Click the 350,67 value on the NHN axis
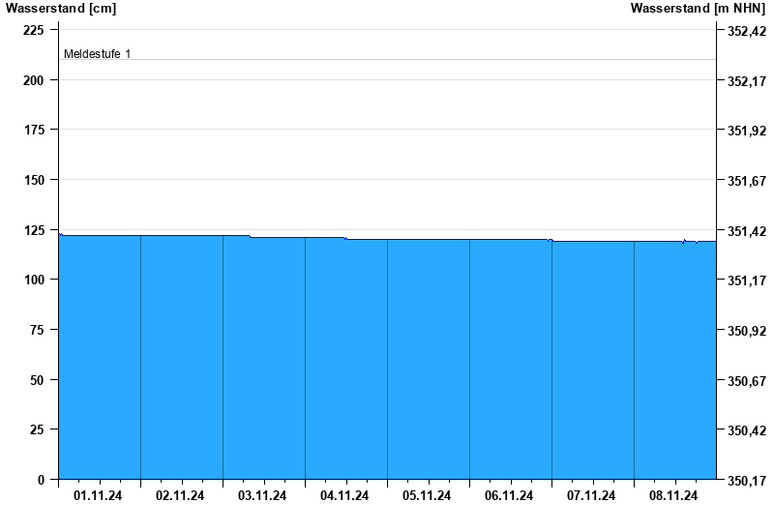774x532 pixels. [x=746, y=381]
